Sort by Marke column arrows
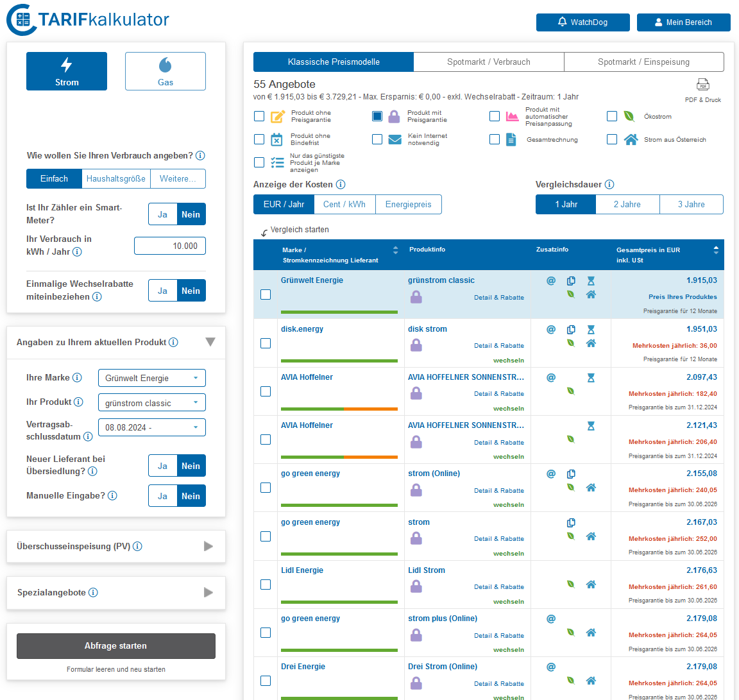 coord(395,250)
